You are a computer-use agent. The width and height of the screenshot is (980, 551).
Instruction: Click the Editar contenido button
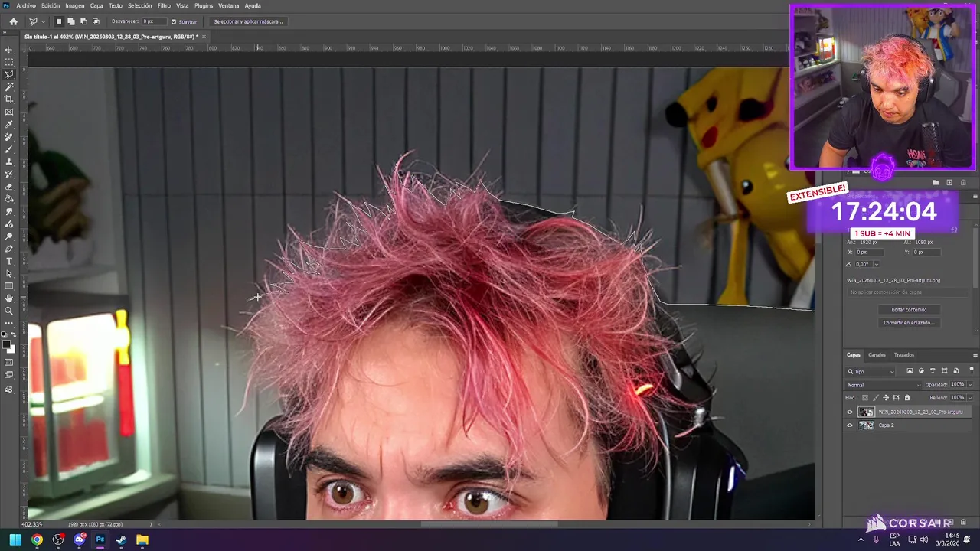pyautogui.click(x=910, y=310)
